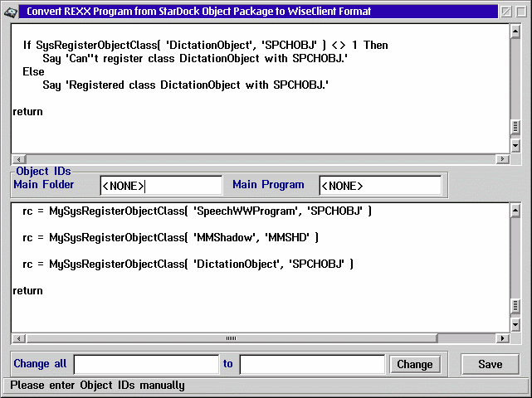Viewport: 532px width, 398px height.
Task: Click the upper pane vertical scrollbar thumb
Action: pos(515,128)
